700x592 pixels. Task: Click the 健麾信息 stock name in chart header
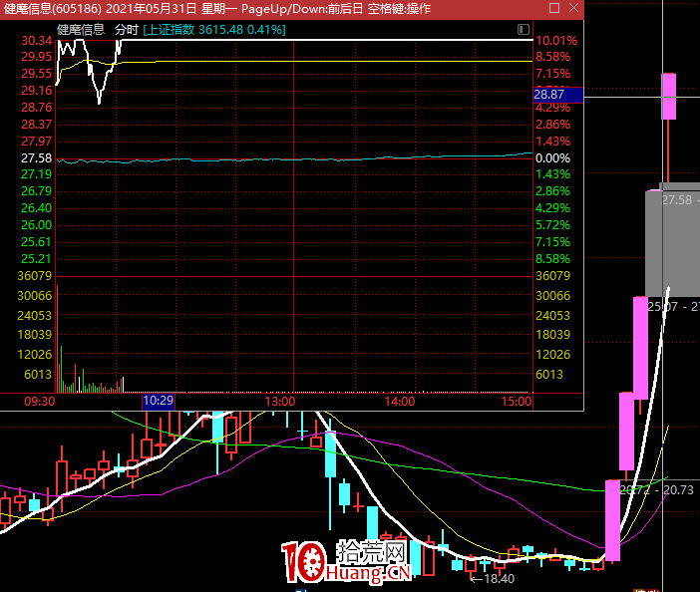tap(81, 30)
